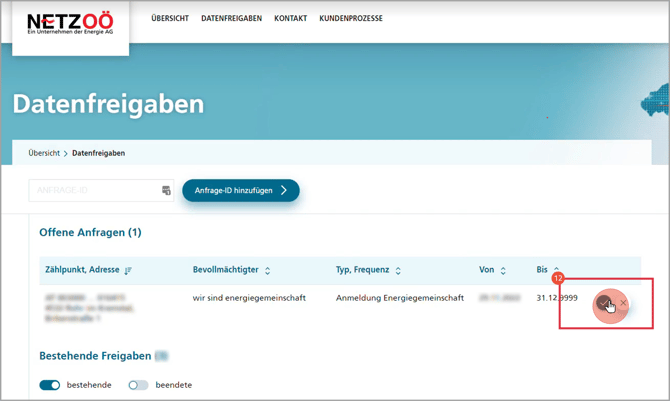This screenshot has width=670, height=401.
Task: Sort by Von column arrows
Action: 503,271
